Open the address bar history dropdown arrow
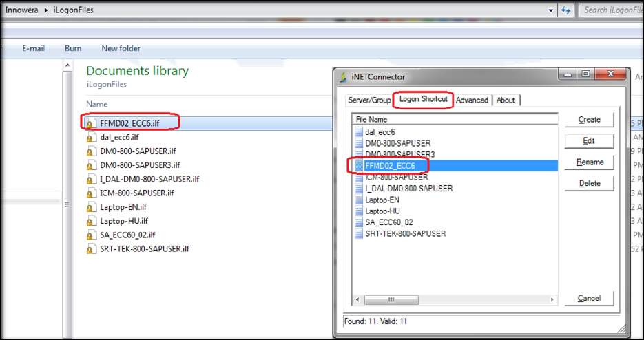The height and width of the screenshot is (340, 644). tap(551, 10)
